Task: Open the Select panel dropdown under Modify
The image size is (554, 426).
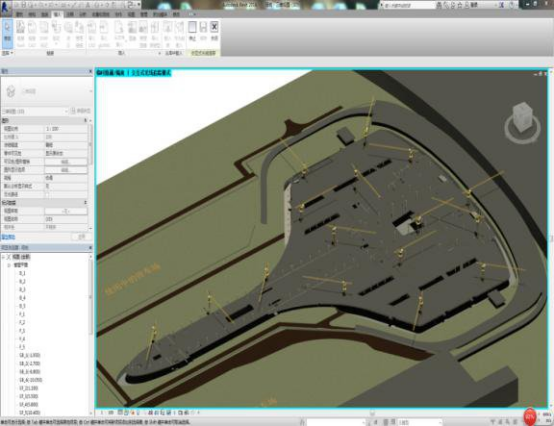Action: [x=7, y=53]
